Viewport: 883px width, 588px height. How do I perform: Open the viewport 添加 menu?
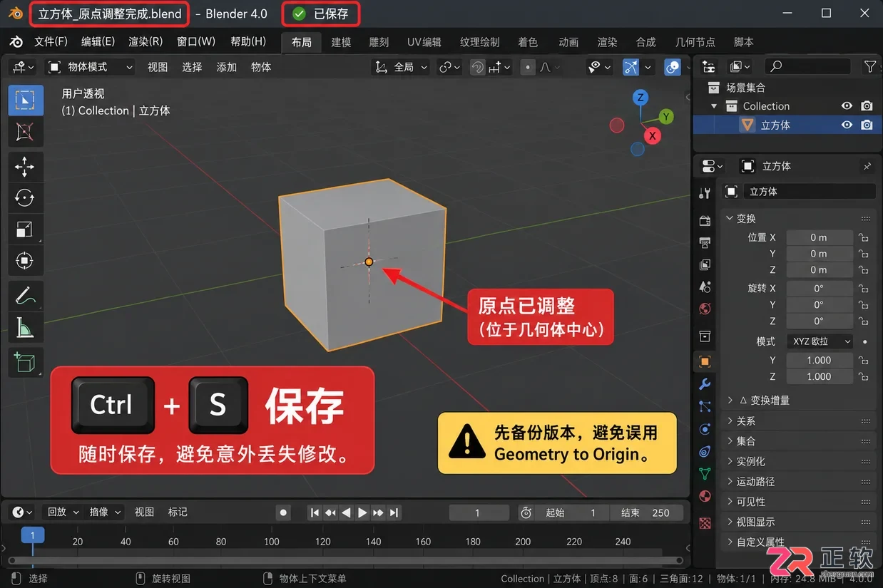click(226, 67)
